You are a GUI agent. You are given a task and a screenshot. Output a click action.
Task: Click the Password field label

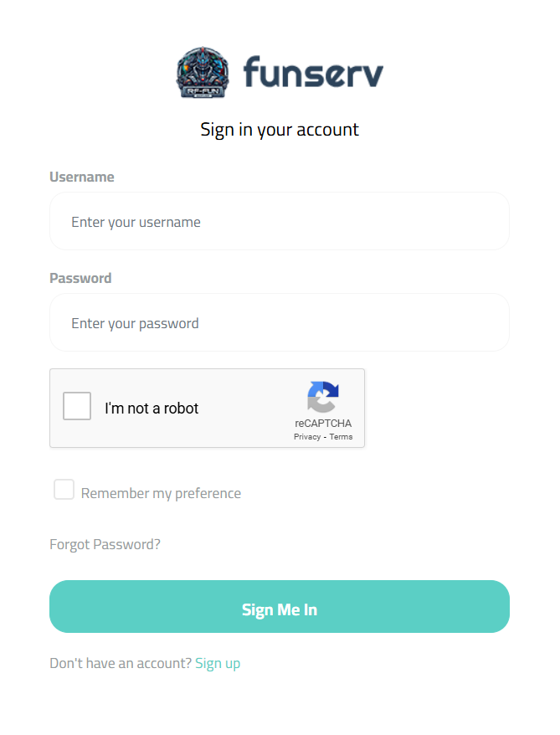[x=80, y=278]
